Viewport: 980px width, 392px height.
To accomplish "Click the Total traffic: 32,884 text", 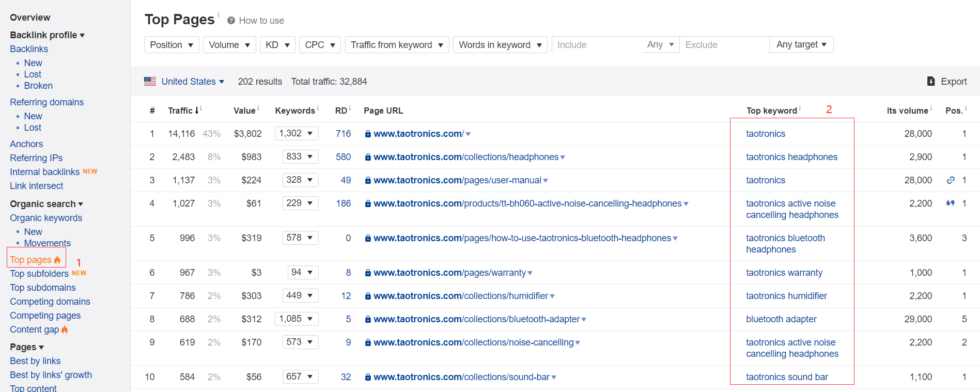I will pyautogui.click(x=329, y=82).
